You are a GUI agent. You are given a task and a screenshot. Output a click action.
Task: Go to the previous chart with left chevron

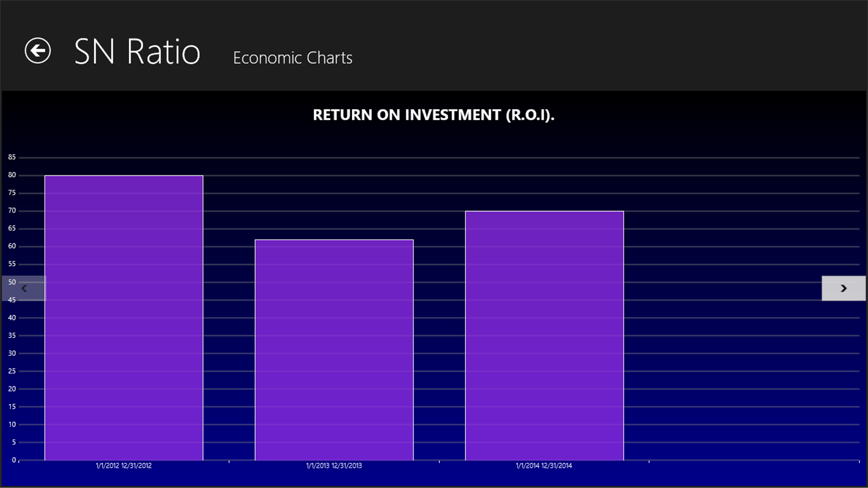[x=24, y=289]
